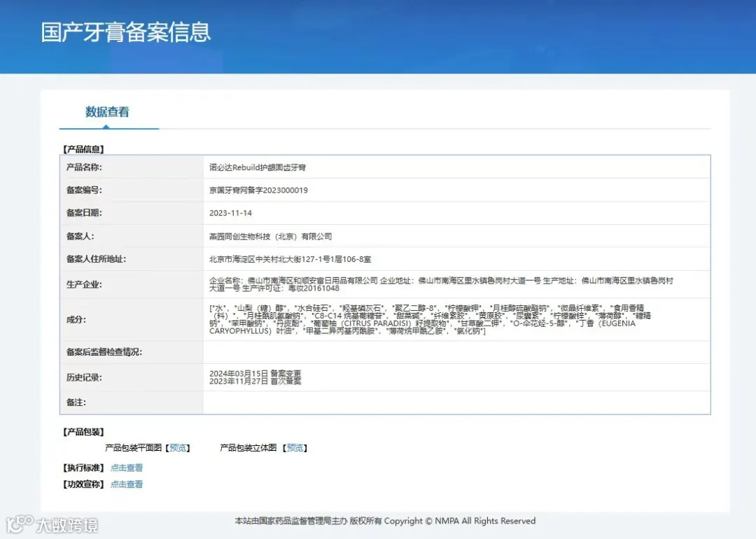The image size is (756, 539).
Task: Select the 产品名称 label
Action: pyautogui.click(x=84, y=167)
